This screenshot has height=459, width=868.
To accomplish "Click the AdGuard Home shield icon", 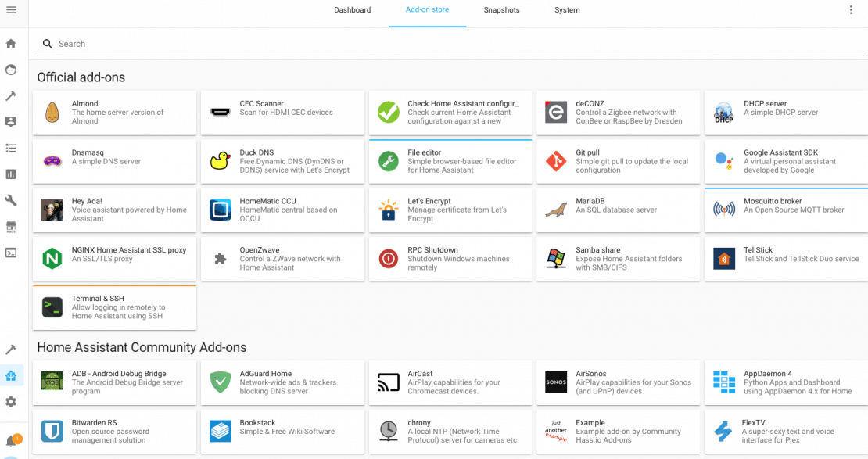I will [221, 382].
